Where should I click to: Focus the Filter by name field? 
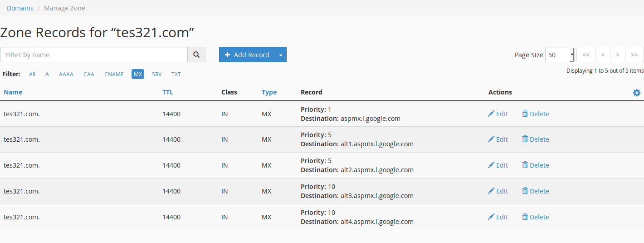pos(94,55)
